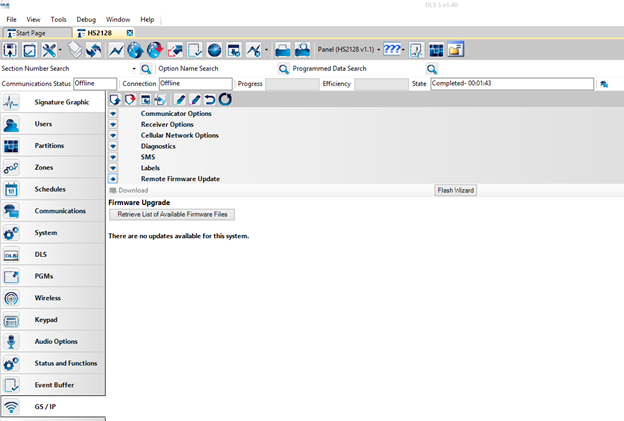Click the refresh circle icon in section toolbar
The height and width of the screenshot is (421, 624).
[225, 99]
